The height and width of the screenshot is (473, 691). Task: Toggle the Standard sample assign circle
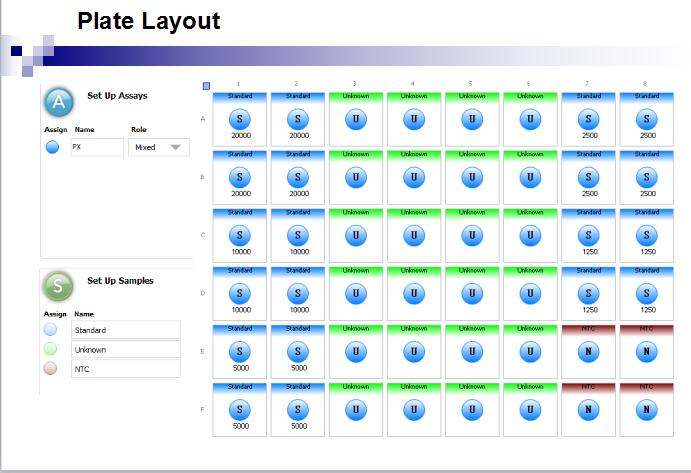click(x=51, y=329)
